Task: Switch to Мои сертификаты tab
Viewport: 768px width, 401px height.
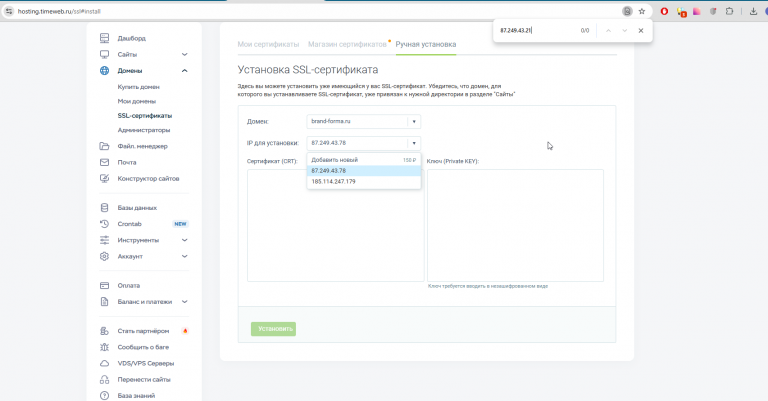Action: tap(268, 44)
